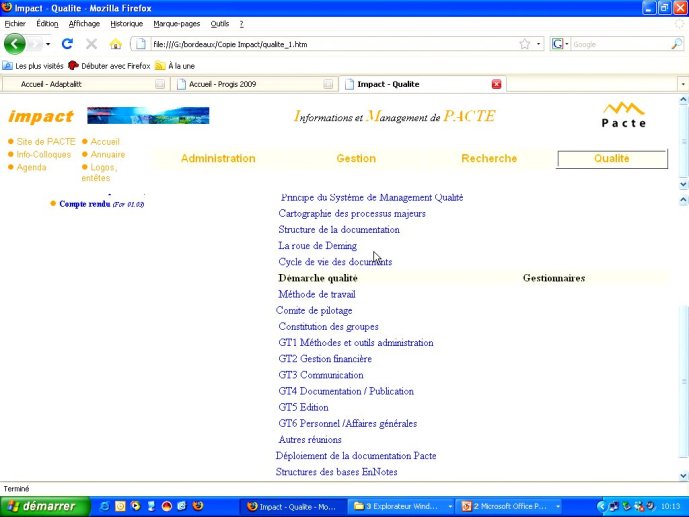
Task: Open the Fichier menu
Action: (x=15, y=24)
